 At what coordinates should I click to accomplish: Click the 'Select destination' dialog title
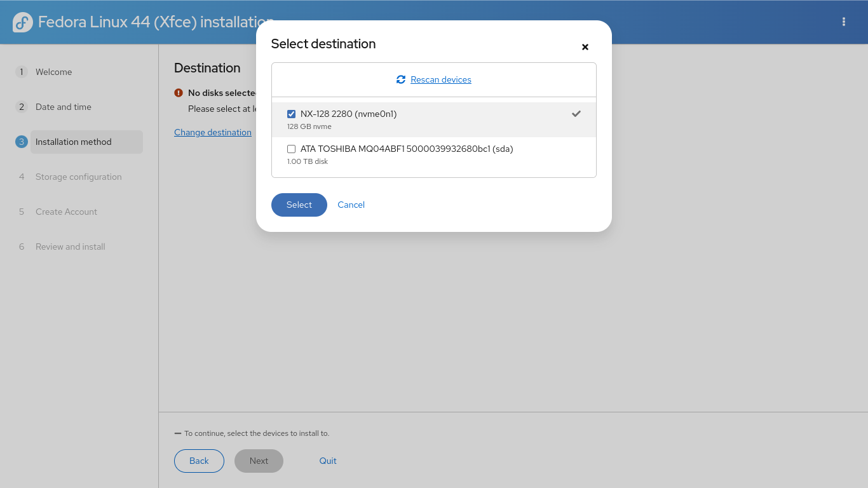323,44
